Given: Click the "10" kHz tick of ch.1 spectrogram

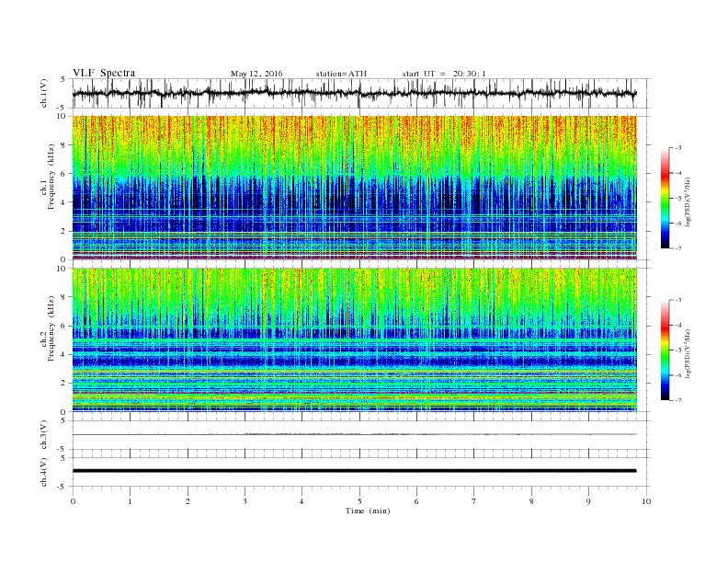Looking at the screenshot, I should (62, 116).
